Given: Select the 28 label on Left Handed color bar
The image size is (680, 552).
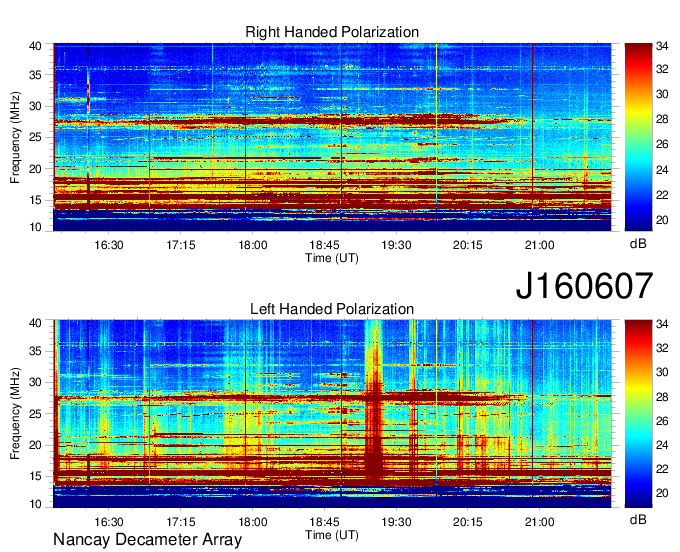Looking at the screenshot, I should tap(662, 397).
